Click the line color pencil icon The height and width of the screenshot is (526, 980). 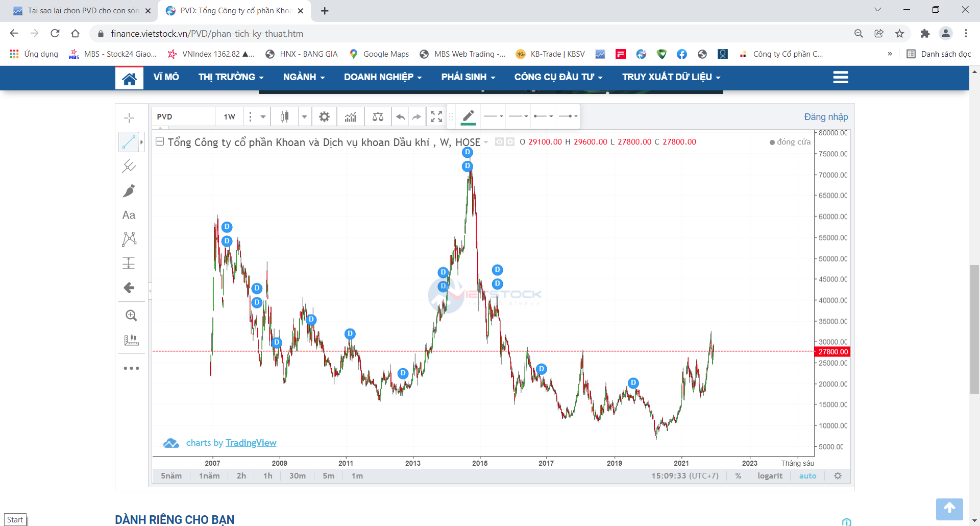coord(469,117)
